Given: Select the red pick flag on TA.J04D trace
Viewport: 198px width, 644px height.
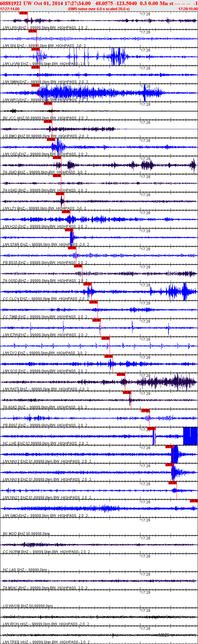Looking at the screenshot, I should click(57, 158).
